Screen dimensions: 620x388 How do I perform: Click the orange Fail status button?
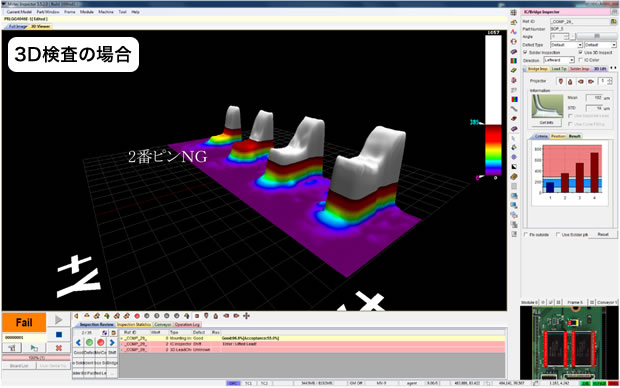(24, 322)
